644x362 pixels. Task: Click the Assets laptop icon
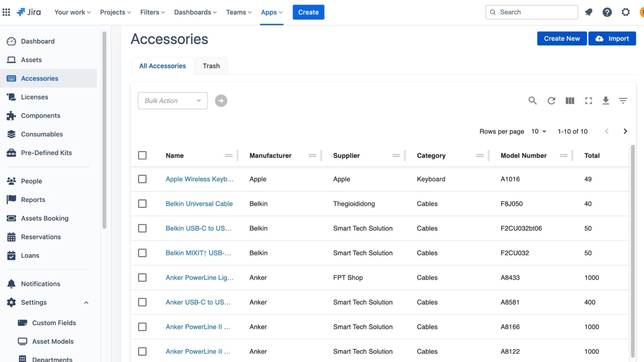(11, 60)
